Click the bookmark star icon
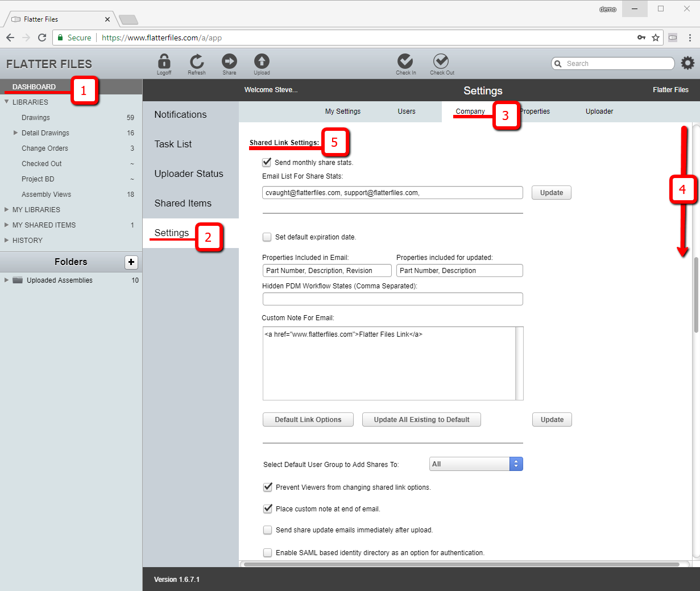The width and height of the screenshot is (700, 591). [x=656, y=38]
